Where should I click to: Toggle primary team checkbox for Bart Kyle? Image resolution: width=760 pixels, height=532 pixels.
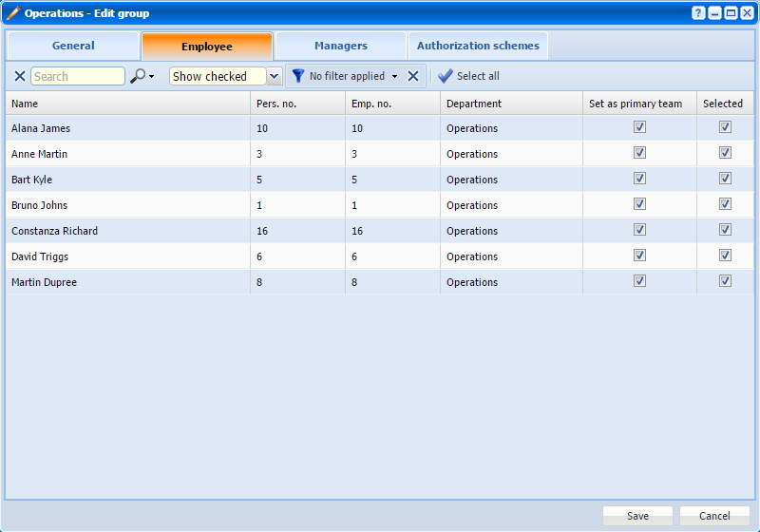(x=639, y=179)
